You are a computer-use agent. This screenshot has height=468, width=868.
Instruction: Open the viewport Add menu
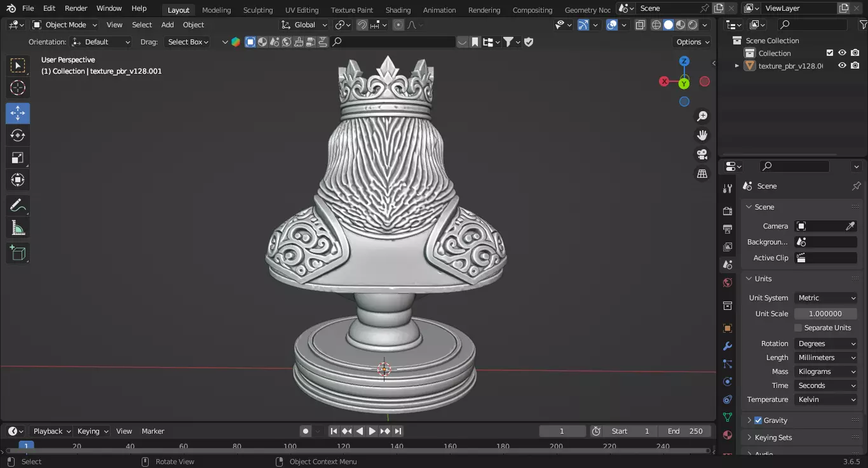click(167, 25)
